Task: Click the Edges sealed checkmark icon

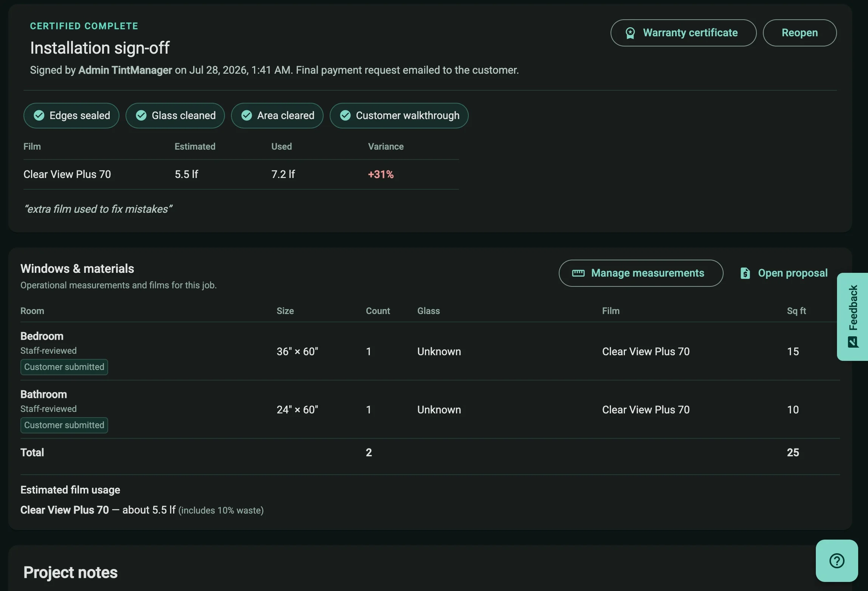Action: 39,116
